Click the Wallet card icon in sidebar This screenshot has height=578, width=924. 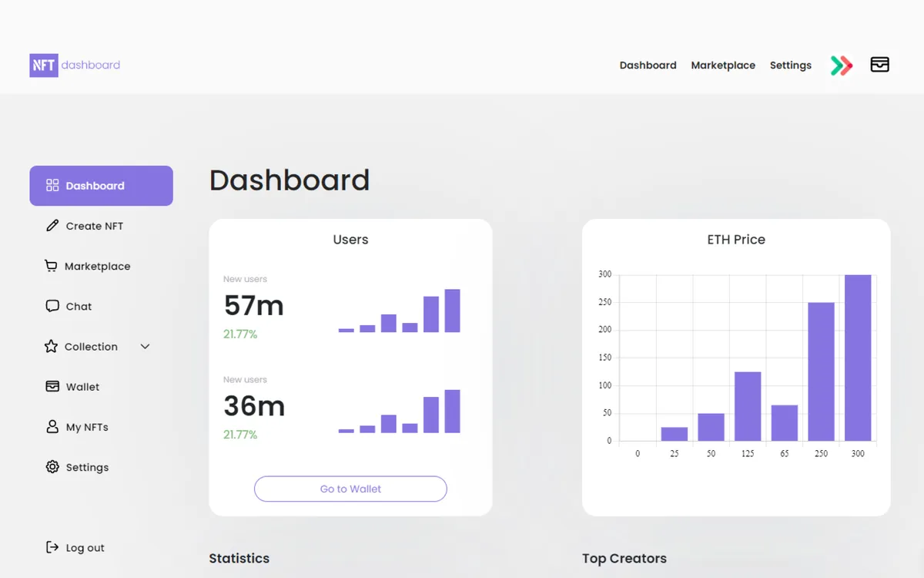click(x=52, y=387)
